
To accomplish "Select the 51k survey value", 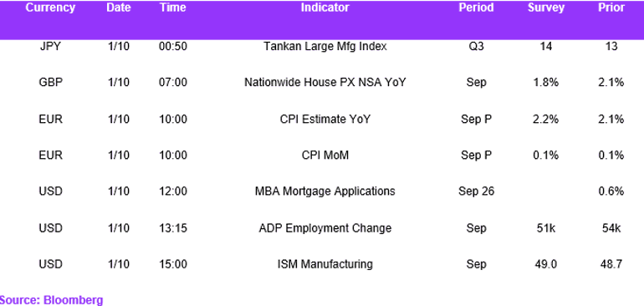I will coord(546,228).
